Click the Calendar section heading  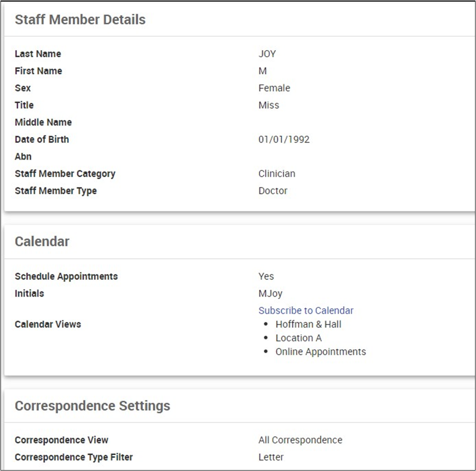pyautogui.click(x=42, y=241)
